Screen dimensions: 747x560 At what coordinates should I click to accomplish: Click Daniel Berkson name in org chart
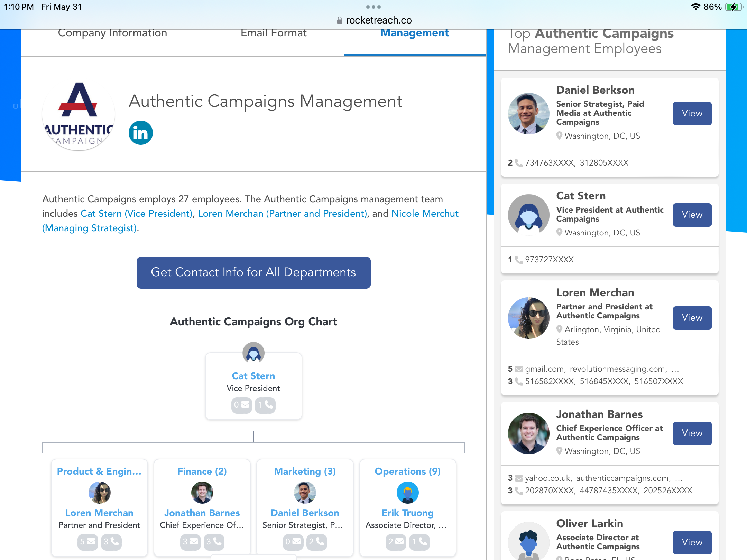[x=305, y=513]
